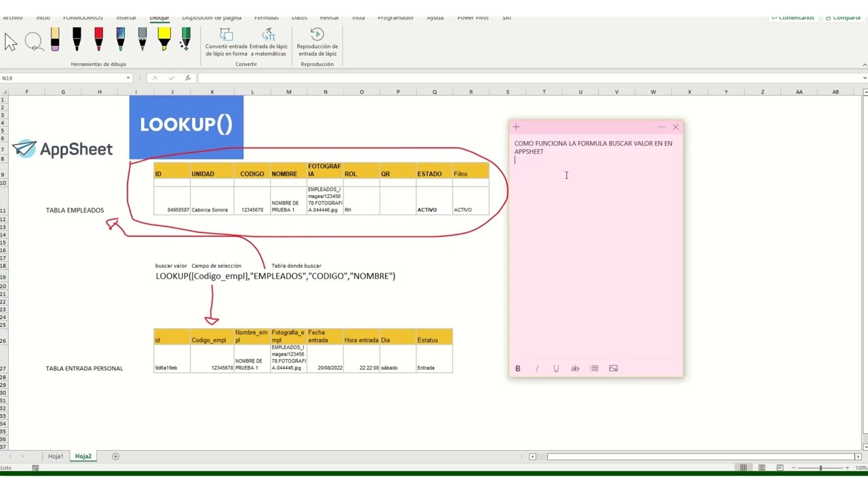Open the Programador ribbon tab

pos(395,18)
